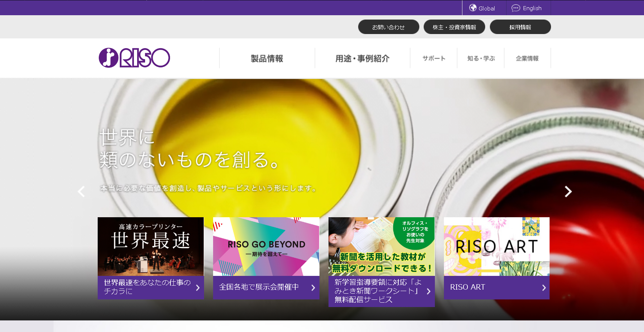Click hero subtitle 本当に必要な価値を創造し
Viewport: 644px width, 332px height.
(208, 188)
